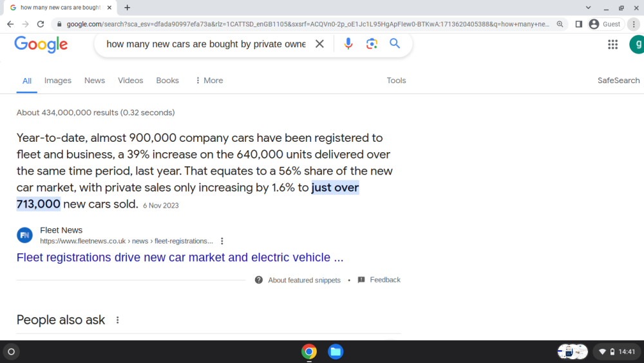Click the Fleet News site favicon
Screen dimensions: 644x363
[x=24, y=235]
